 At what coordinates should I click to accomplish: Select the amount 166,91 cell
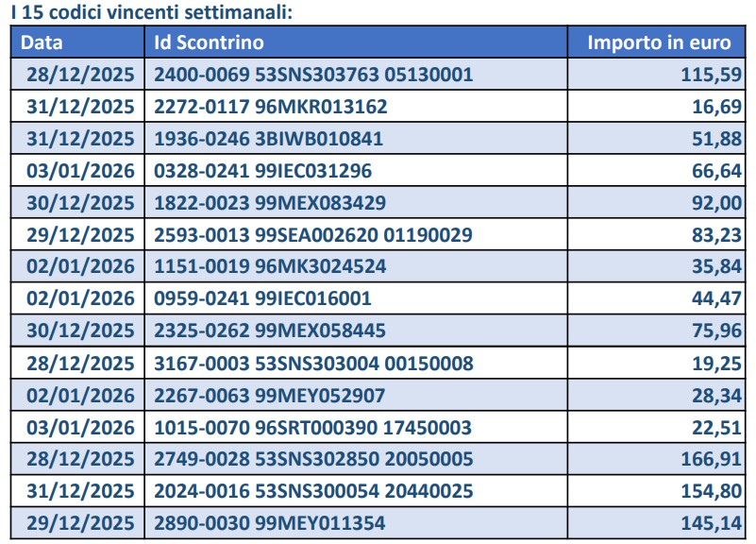tap(712, 459)
